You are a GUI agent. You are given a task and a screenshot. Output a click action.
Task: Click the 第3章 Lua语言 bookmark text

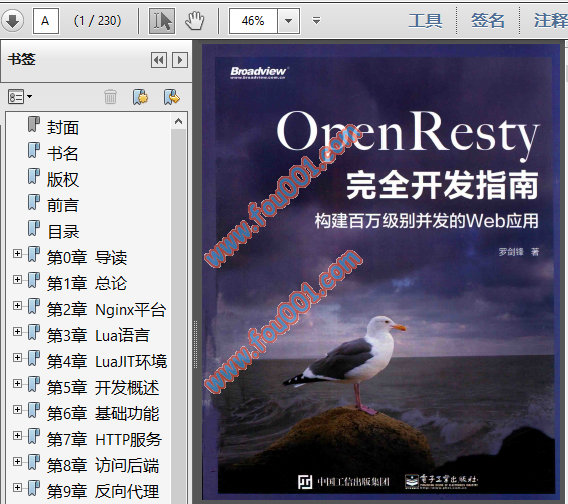98,336
